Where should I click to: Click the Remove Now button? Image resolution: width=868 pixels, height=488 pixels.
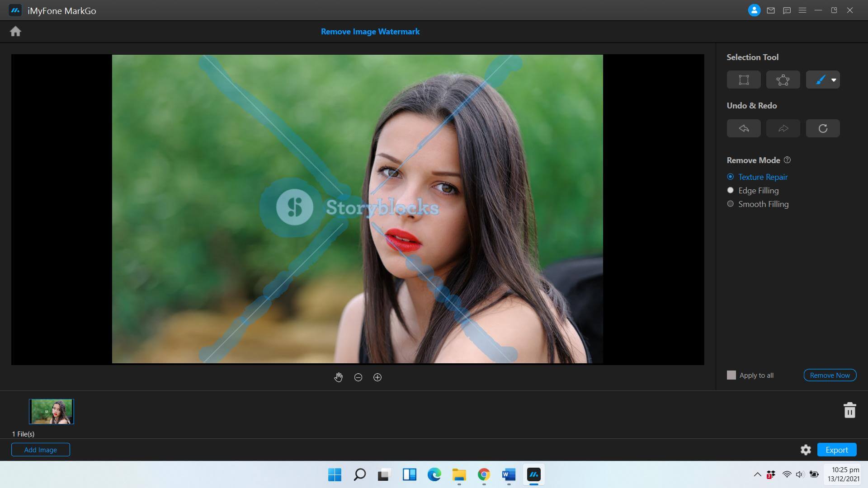tap(830, 375)
